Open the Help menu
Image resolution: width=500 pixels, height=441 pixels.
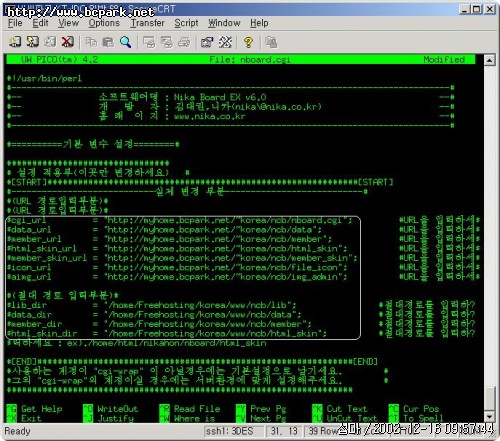point(259,23)
